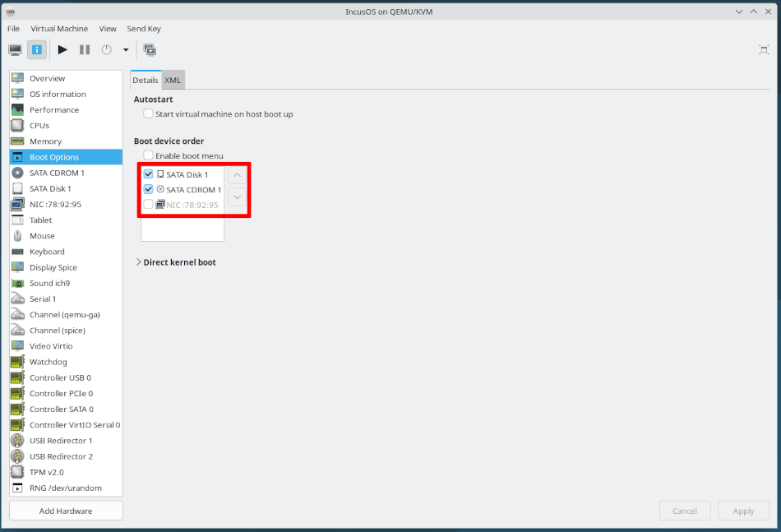The width and height of the screenshot is (781, 532).
Task: Enable start virtual machine on host boot up
Action: tap(148, 114)
